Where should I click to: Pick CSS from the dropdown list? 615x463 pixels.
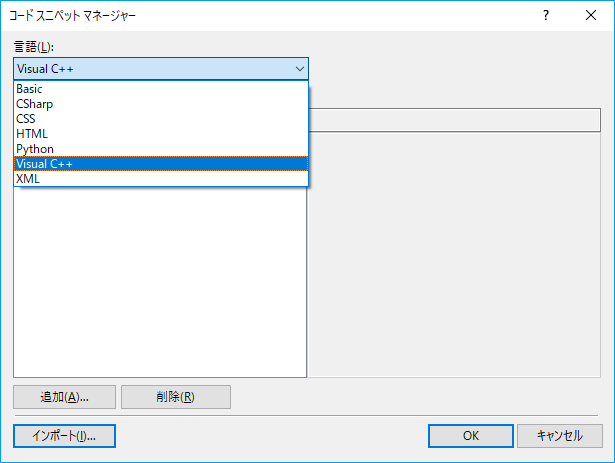point(161,119)
